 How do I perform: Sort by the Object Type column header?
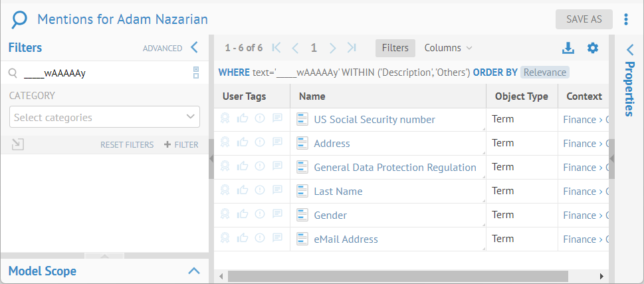521,96
